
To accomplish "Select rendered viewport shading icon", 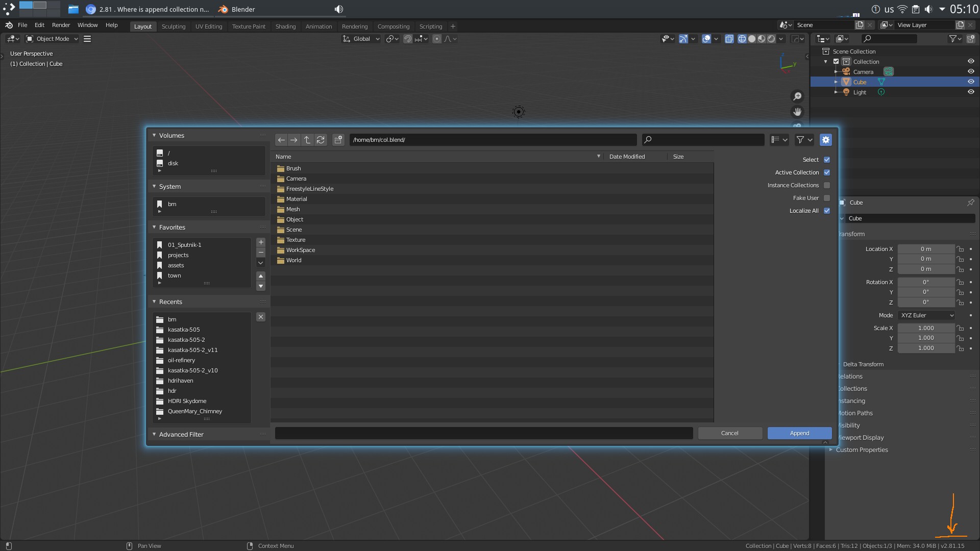I will click(771, 39).
